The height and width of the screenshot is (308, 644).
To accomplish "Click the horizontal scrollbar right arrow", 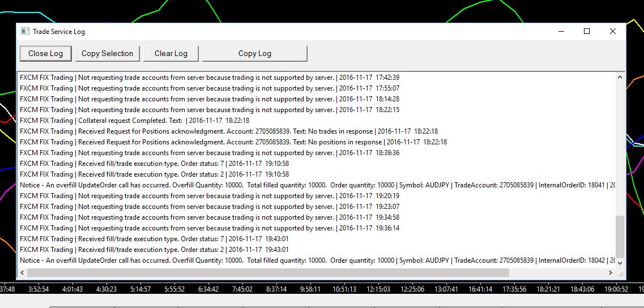I will click(611, 273).
